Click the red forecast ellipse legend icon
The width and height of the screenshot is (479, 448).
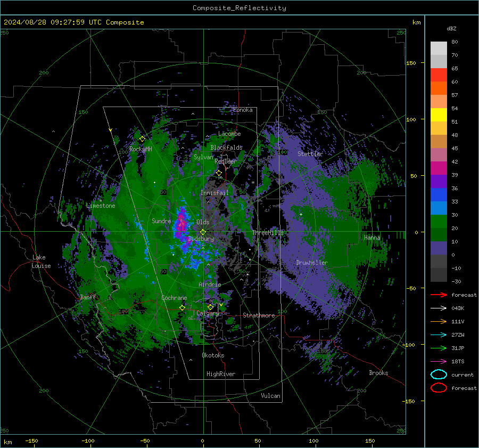click(x=439, y=388)
